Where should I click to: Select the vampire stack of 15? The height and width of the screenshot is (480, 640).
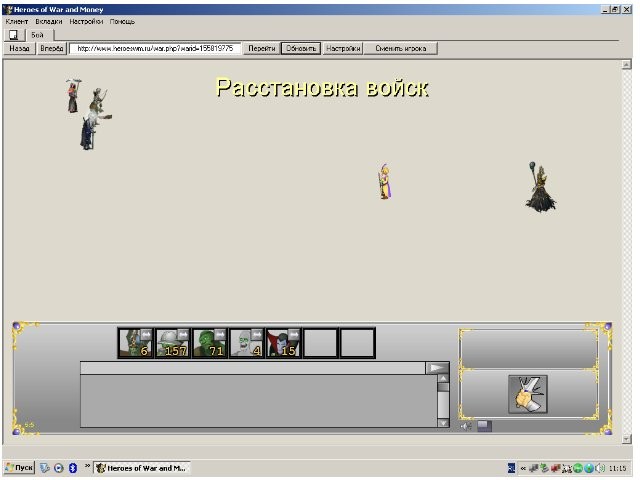tap(283, 343)
